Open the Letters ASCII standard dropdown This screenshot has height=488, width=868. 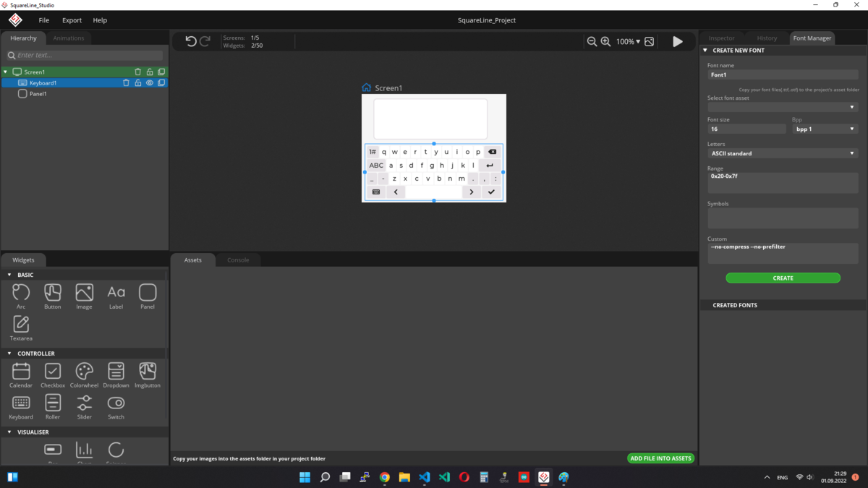(x=783, y=153)
